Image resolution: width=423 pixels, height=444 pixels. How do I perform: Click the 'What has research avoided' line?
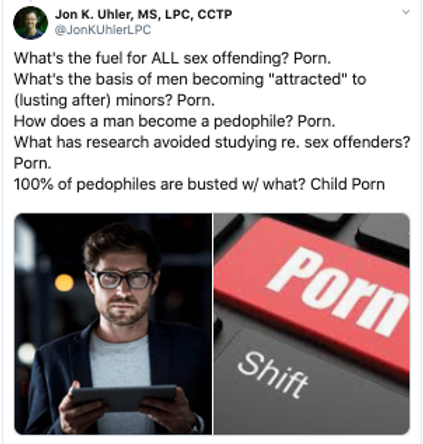(x=212, y=142)
